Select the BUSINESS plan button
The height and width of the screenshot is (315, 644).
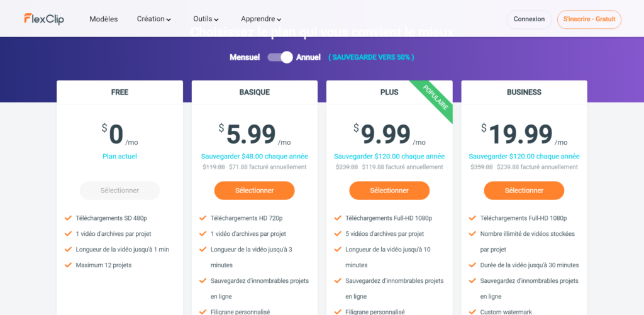pos(524,191)
